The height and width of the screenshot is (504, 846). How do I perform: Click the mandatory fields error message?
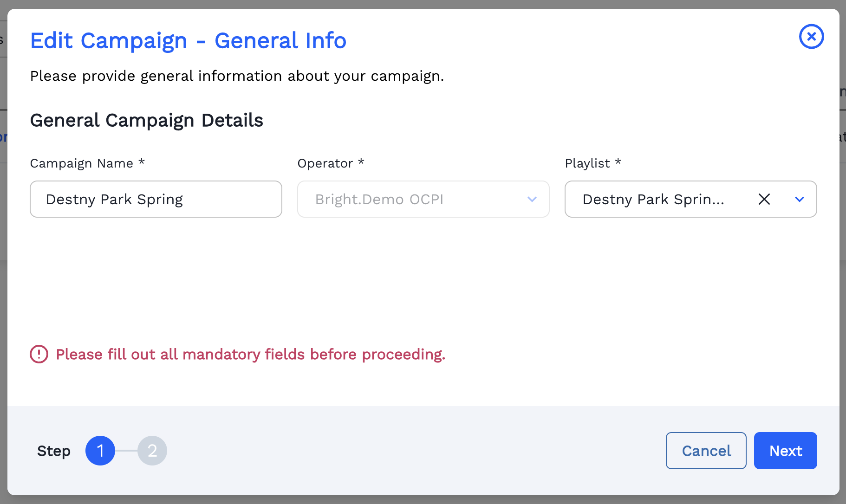coord(250,355)
